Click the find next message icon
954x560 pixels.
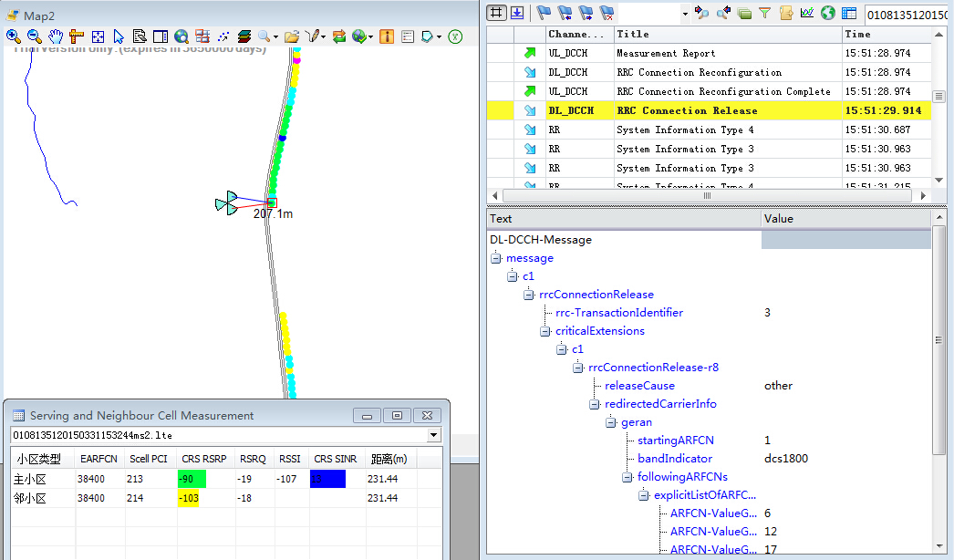[x=723, y=13]
